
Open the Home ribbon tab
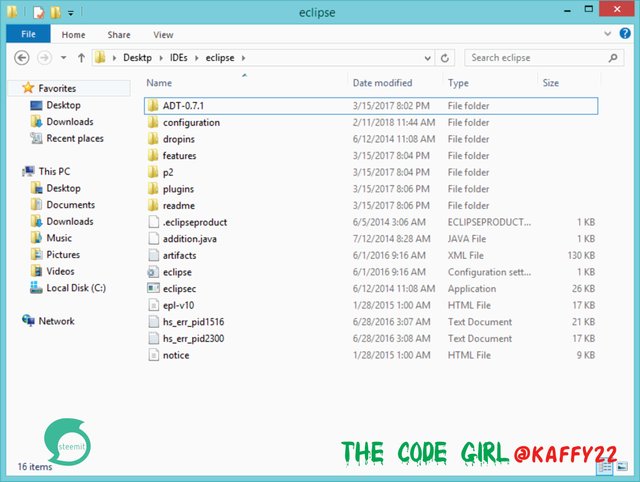73,35
